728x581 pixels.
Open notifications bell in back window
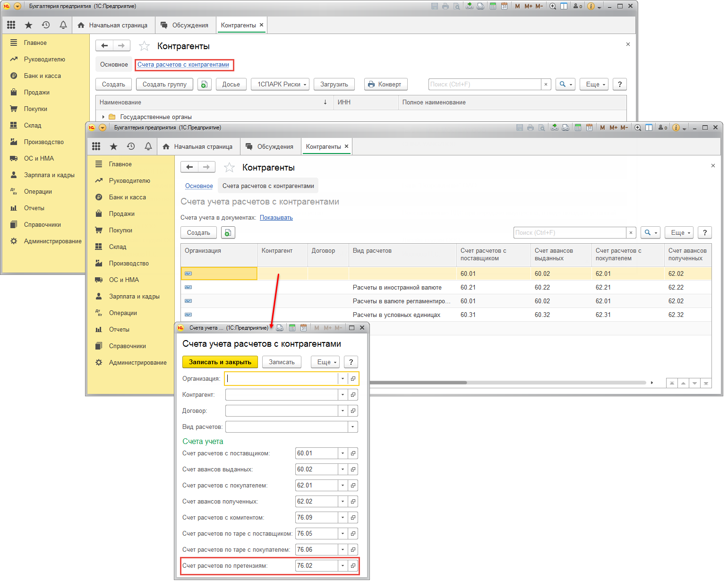point(63,25)
